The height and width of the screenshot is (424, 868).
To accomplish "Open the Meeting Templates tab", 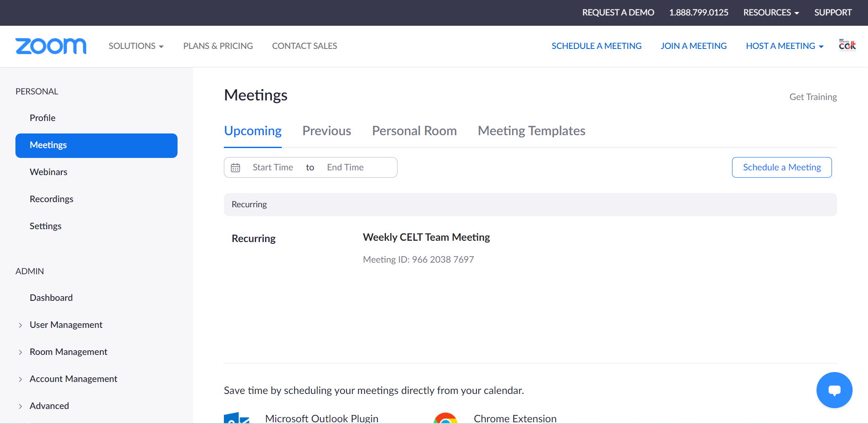I will point(531,131).
